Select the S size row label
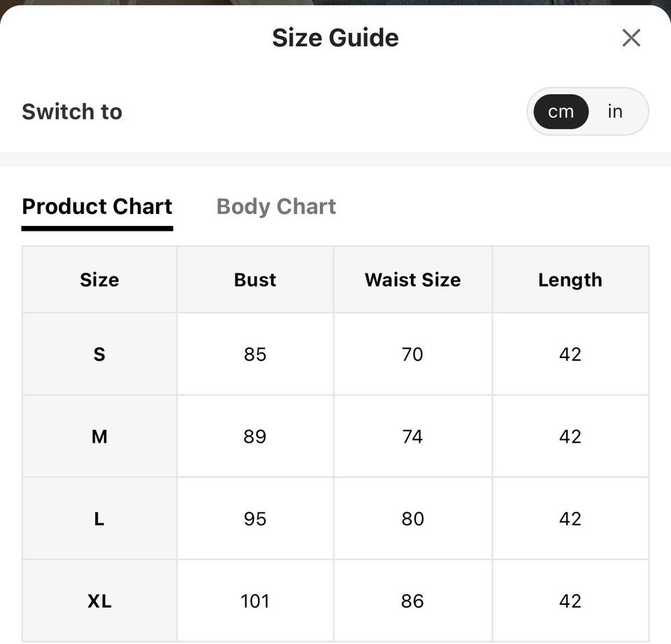This screenshot has width=671, height=644. 99,354
